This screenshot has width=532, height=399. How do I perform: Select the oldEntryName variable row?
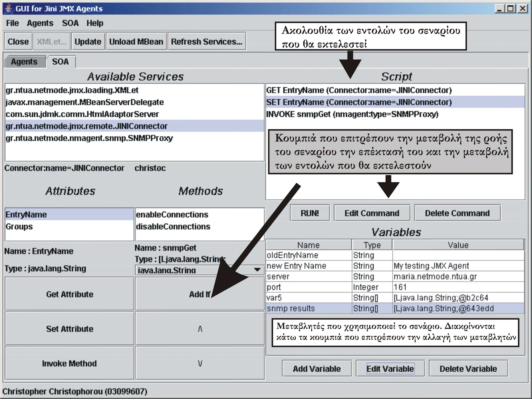tap(395, 255)
